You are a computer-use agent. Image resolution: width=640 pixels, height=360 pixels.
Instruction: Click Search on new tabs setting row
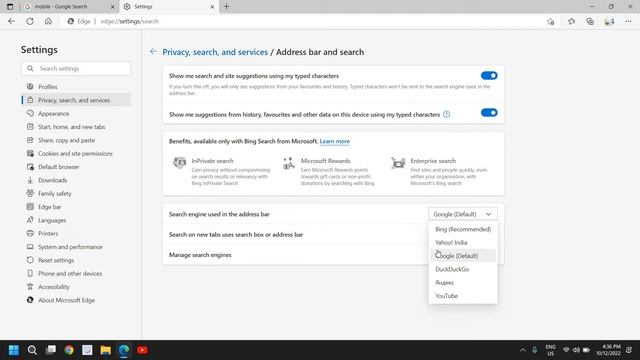coord(333,234)
